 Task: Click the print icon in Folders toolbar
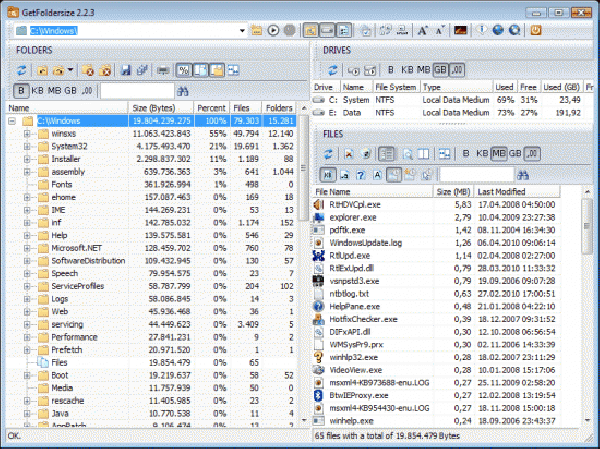click(163, 71)
